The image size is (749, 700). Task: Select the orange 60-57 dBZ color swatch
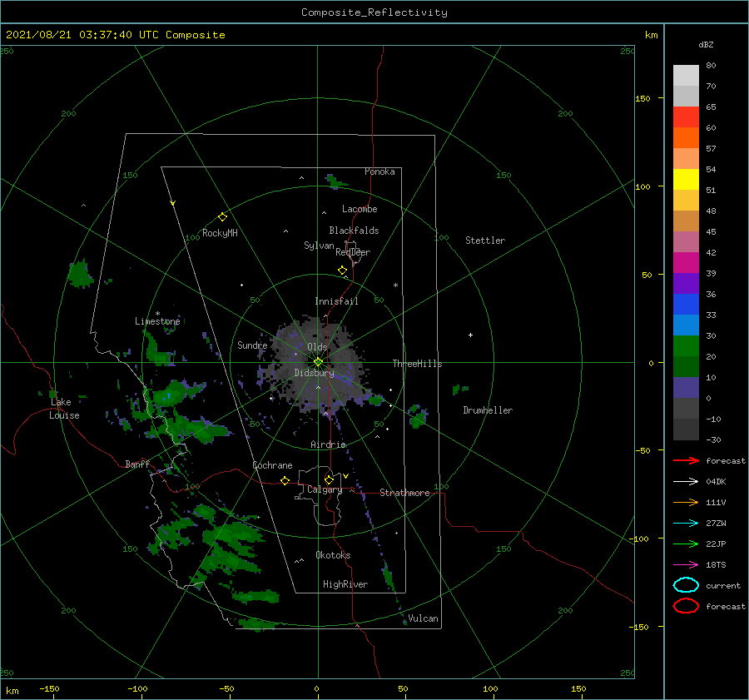[686, 137]
